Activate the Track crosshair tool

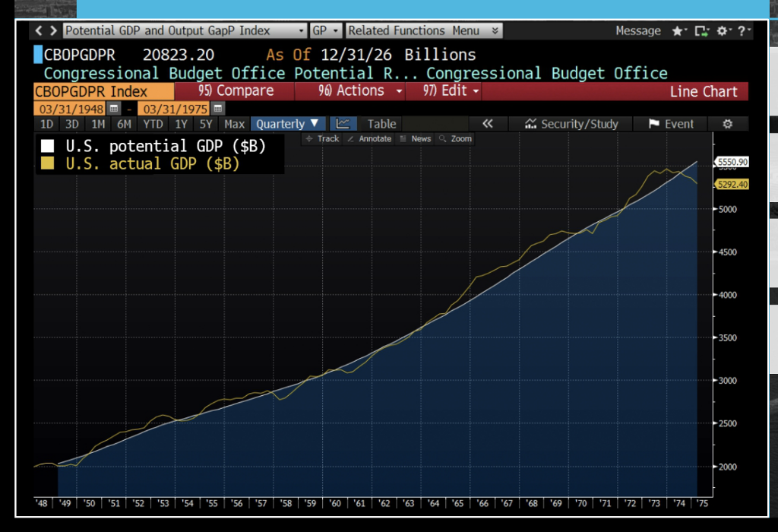click(x=322, y=138)
